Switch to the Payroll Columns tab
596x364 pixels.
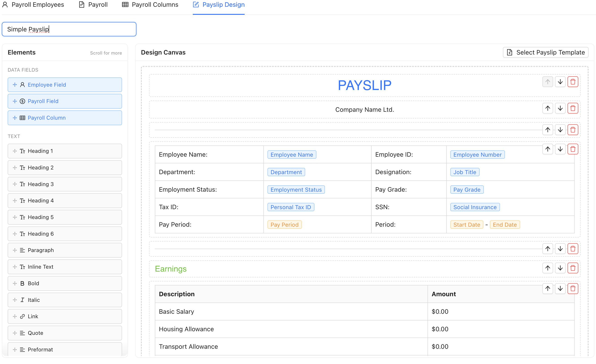coord(150,4)
